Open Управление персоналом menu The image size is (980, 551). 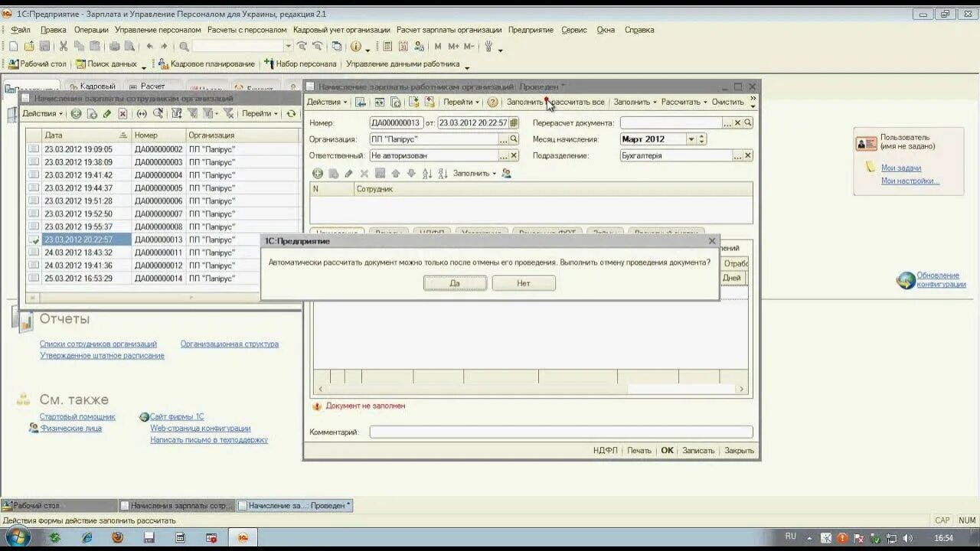158,30
